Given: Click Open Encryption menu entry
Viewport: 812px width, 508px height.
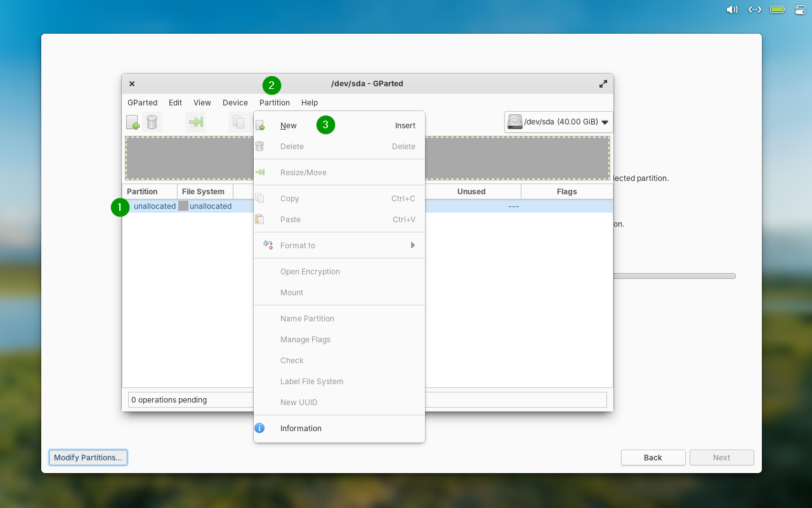Looking at the screenshot, I should [339, 272].
